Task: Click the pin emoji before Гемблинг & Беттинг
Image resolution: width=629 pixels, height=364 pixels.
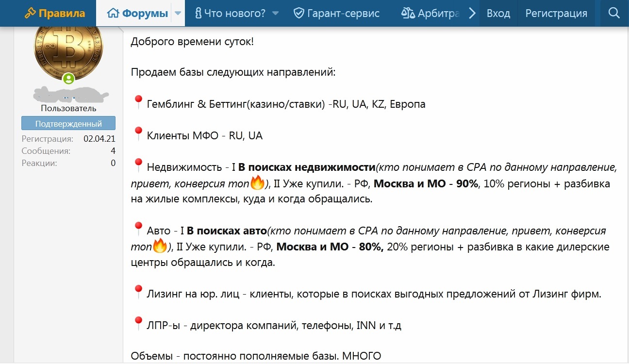Action: pyautogui.click(x=138, y=103)
